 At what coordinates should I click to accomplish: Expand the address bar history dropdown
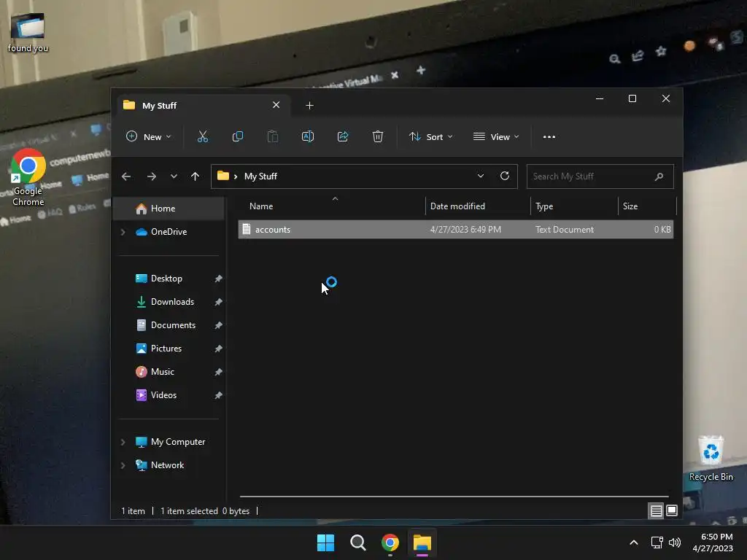pyautogui.click(x=481, y=176)
